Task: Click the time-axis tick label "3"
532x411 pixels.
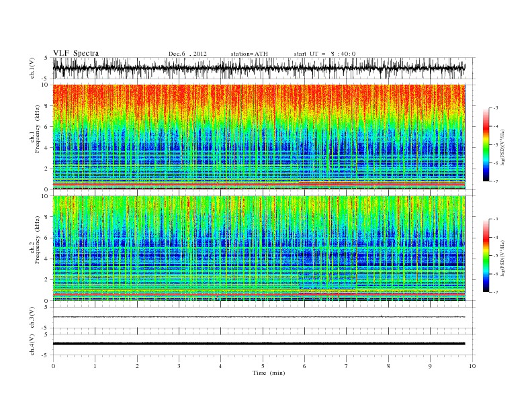Action: (179, 366)
